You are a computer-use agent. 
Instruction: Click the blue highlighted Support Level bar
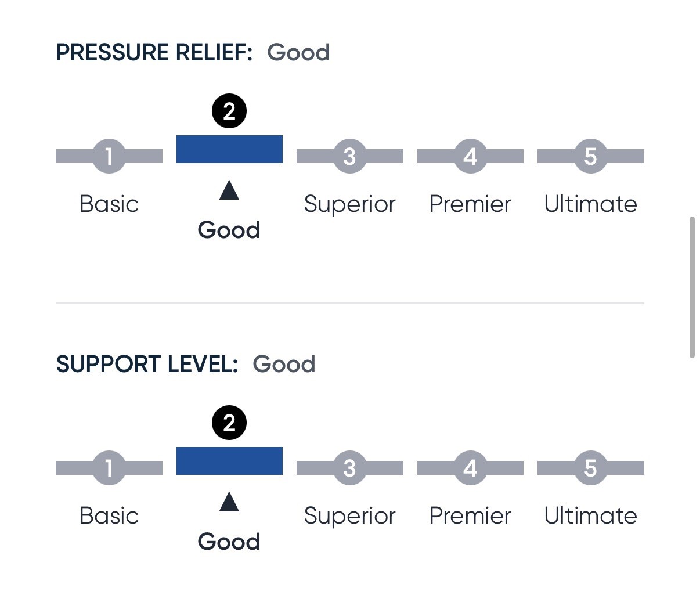[229, 461]
